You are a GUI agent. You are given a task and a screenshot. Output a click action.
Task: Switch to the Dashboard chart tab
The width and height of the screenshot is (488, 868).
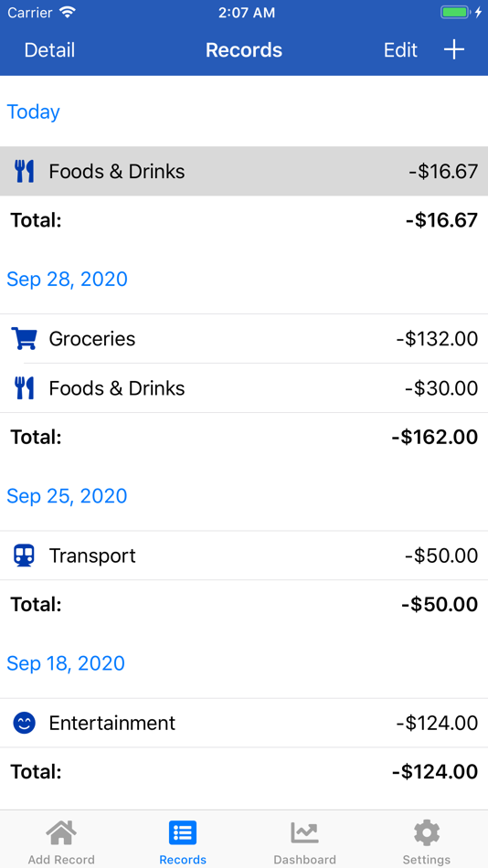click(304, 842)
